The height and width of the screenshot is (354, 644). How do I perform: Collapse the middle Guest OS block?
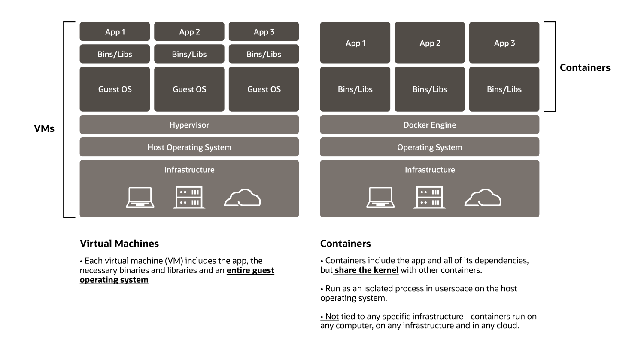[189, 89]
